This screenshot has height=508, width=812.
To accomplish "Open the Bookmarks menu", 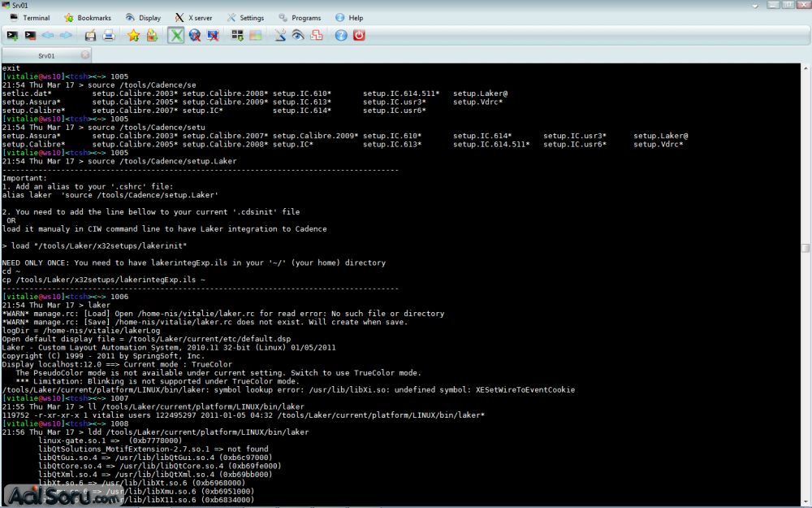I will coord(88,18).
